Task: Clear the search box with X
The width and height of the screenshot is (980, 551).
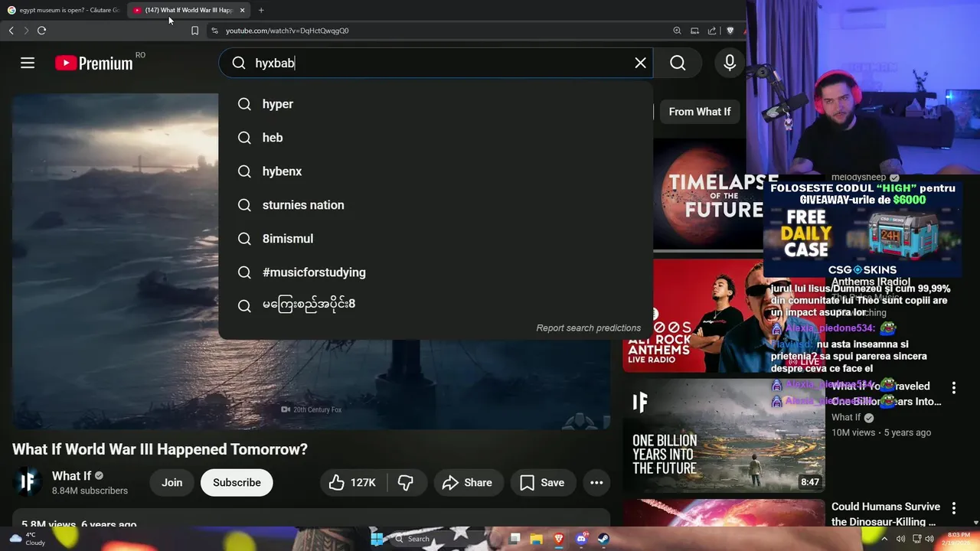Action: [x=641, y=63]
